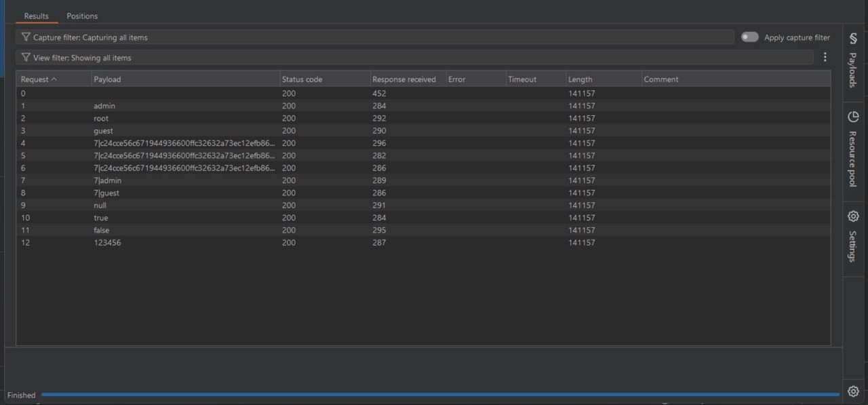Select request 0 baseline row
The image size is (868, 405).
pyautogui.click(x=423, y=94)
